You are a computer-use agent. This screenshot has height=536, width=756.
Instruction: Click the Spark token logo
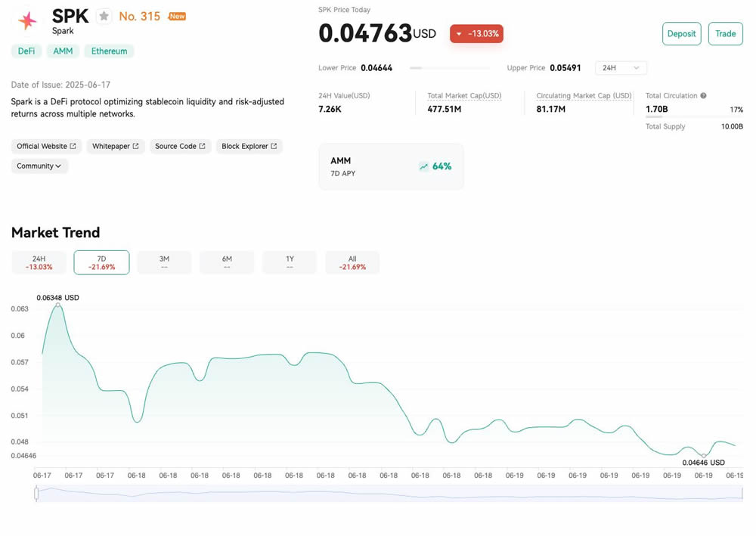(27, 20)
